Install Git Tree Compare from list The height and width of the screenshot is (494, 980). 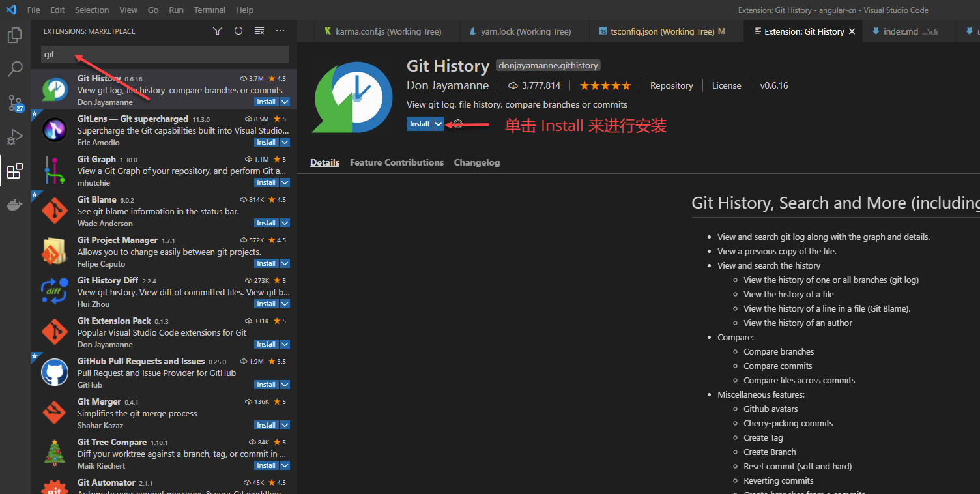pyautogui.click(x=266, y=465)
